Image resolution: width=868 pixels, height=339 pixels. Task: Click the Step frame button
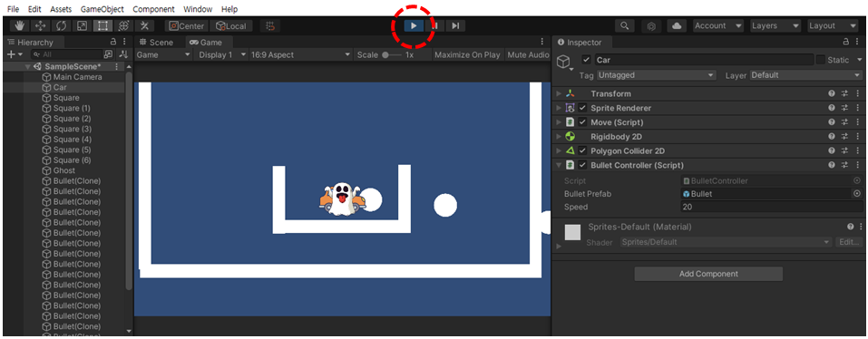pos(455,26)
